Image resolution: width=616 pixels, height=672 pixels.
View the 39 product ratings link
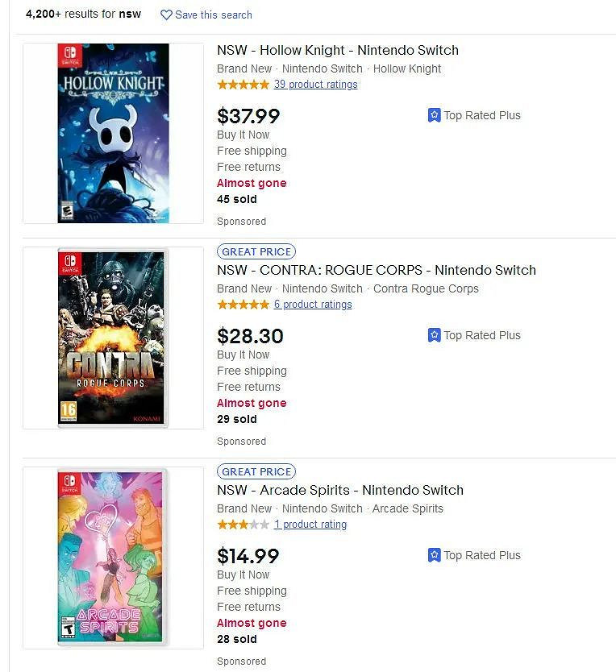(315, 85)
